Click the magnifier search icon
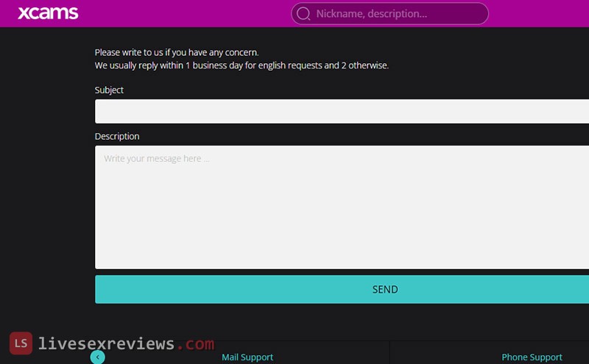The height and width of the screenshot is (364, 589). pyautogui.click(x=303, y=14)
